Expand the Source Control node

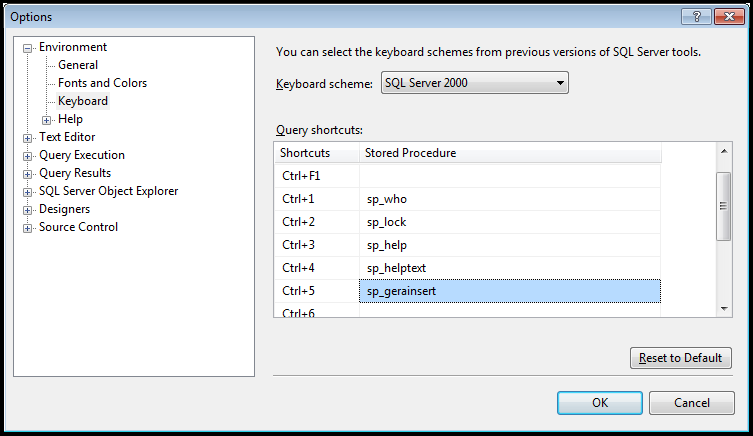[28, 228]
